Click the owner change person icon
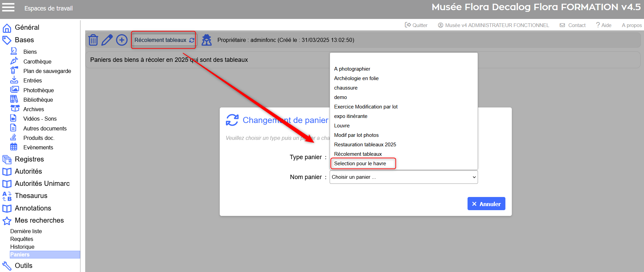The width and height of the screenshot is (644, 272). (207, 40)
